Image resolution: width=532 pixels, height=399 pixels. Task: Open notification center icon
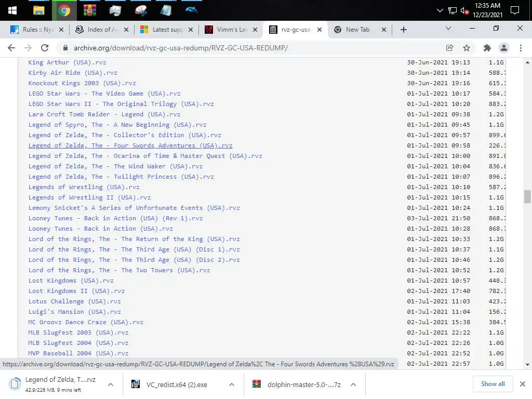515,10
